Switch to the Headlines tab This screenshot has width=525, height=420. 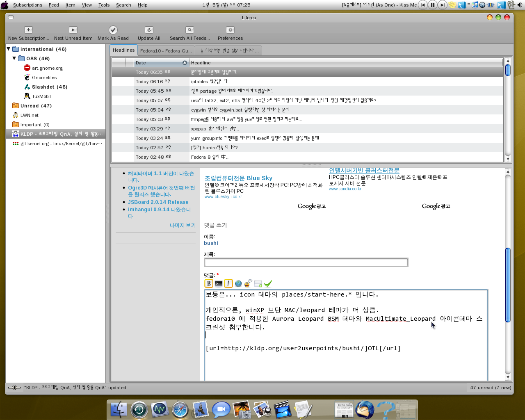coord(123,50)
